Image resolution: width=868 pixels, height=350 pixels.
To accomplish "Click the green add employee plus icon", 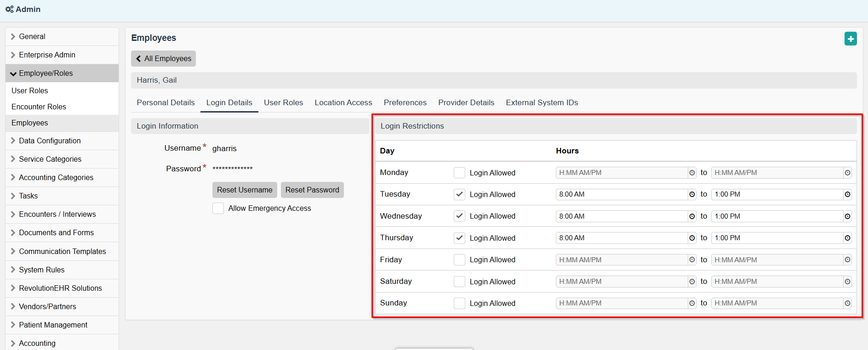I will [850, 39].
